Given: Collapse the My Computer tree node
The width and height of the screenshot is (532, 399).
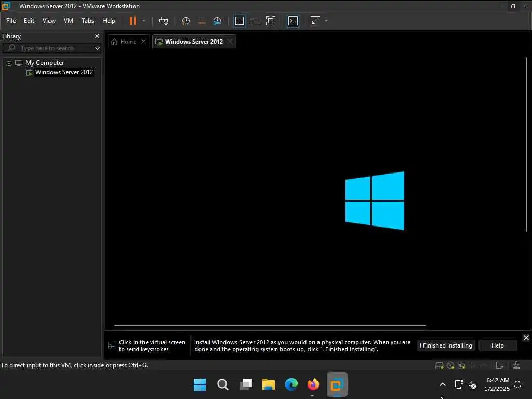Looking at the screenshot, I should (9, 63).
